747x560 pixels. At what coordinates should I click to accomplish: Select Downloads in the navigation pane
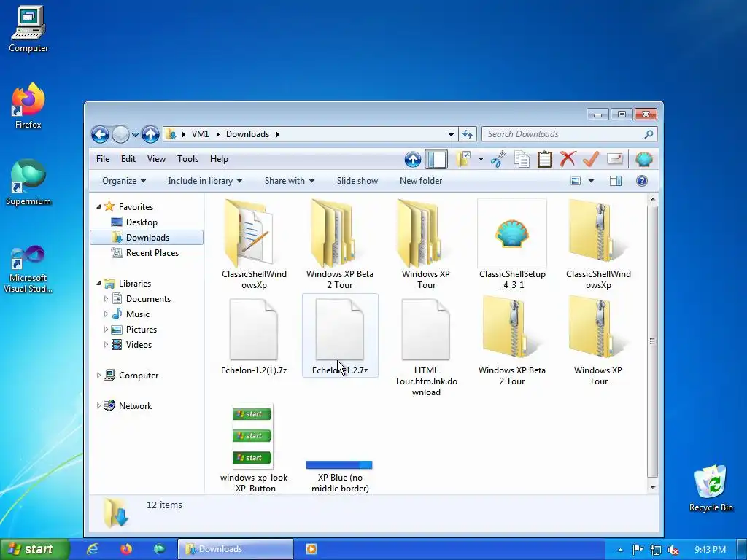tap(147, 238)
